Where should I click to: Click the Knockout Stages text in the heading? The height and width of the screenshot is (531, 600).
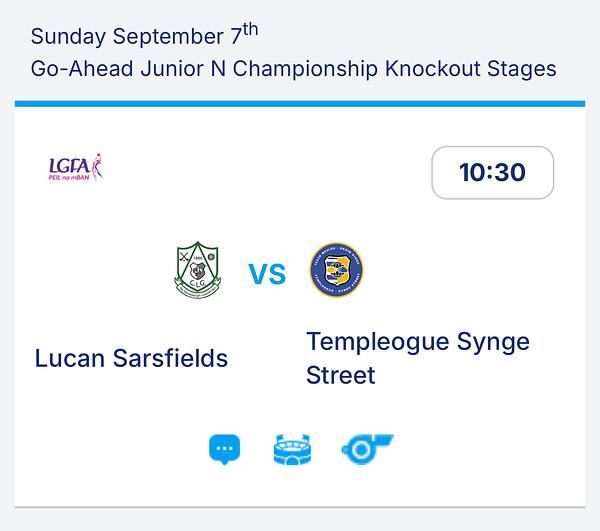tap(471, 69)
